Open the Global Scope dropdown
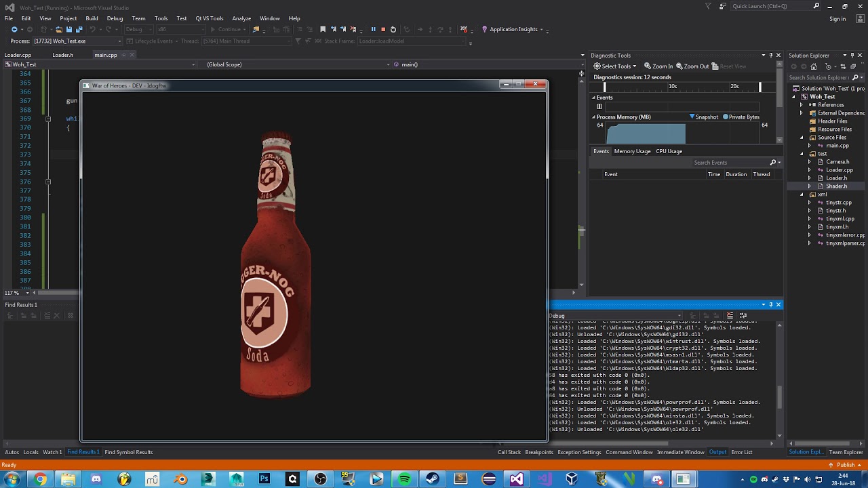This screenshot has height=488, width=868. pos(293,64)
